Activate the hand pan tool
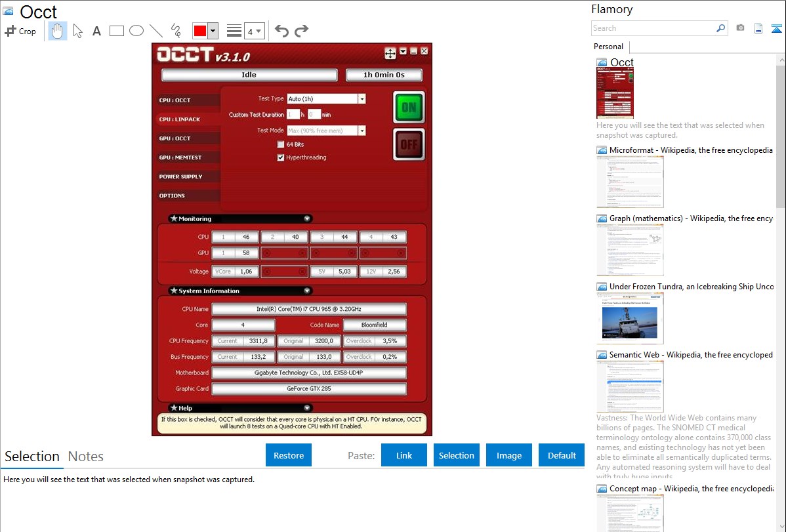 point(58,31)
